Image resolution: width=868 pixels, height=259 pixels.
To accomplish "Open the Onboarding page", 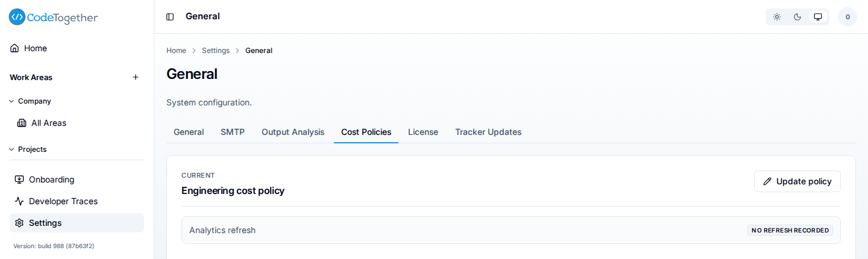I will click(x=77, y=179).
